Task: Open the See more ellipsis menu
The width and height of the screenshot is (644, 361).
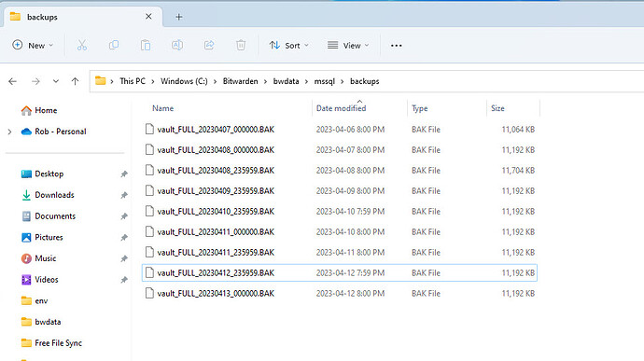Action: (x=397, y=46)
